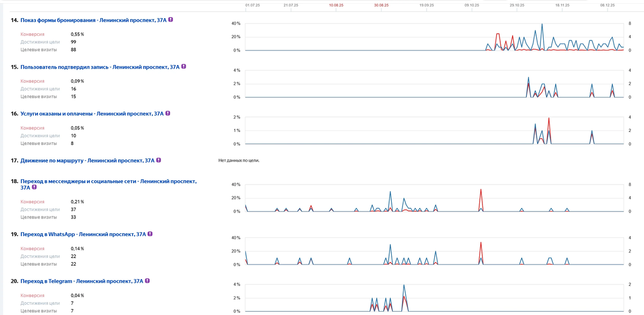Click date label '01.07.25' on the timeline

click(x=252, y=4)
